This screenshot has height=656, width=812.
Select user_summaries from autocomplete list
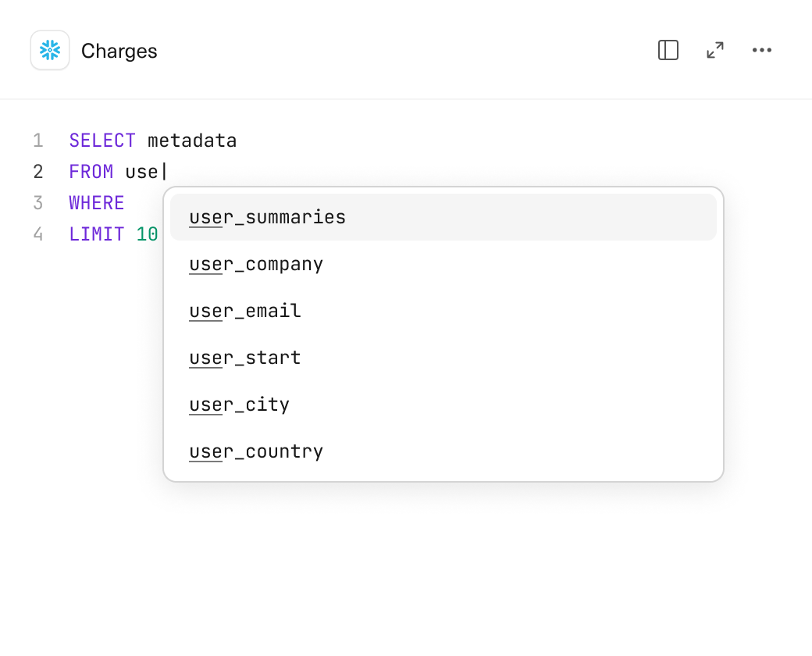tap(268, 217)
